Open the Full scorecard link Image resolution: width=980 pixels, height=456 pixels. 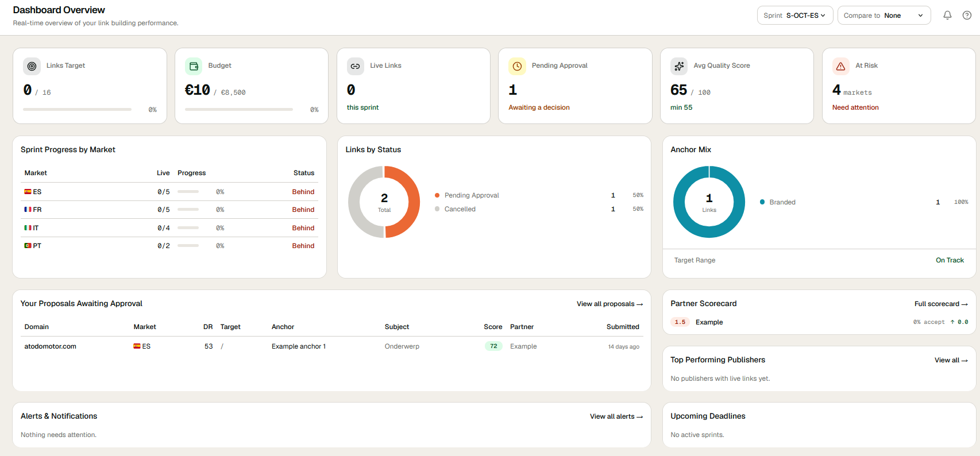(941, 304)
